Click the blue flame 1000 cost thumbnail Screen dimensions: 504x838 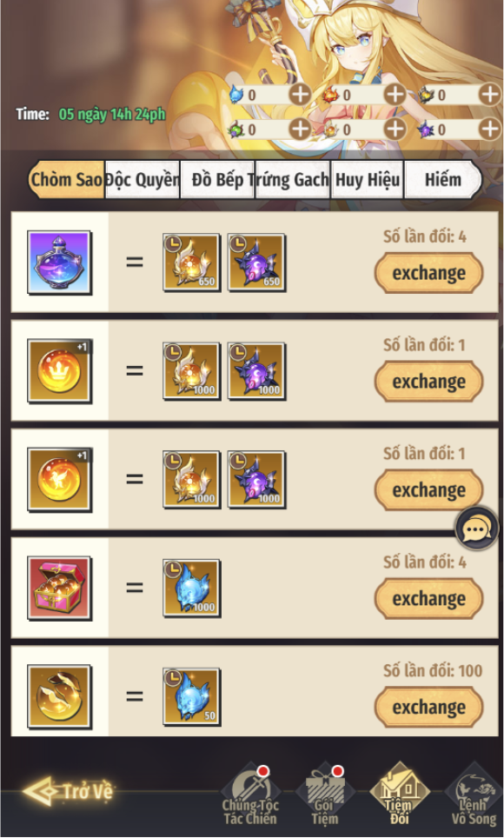[191, 588]
